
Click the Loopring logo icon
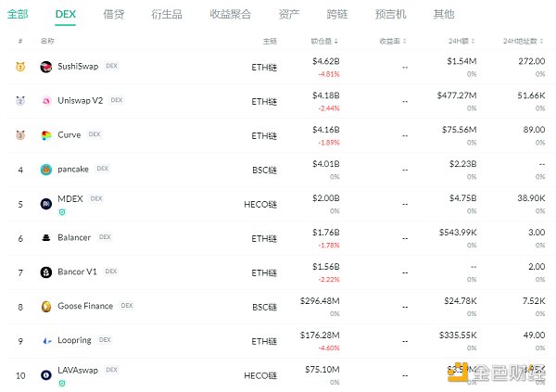click(46, 341)
